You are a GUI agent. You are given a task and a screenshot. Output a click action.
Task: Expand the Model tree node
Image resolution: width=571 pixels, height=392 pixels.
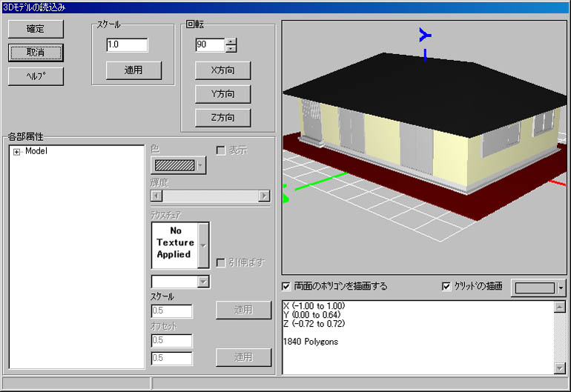tap(17, 152)
